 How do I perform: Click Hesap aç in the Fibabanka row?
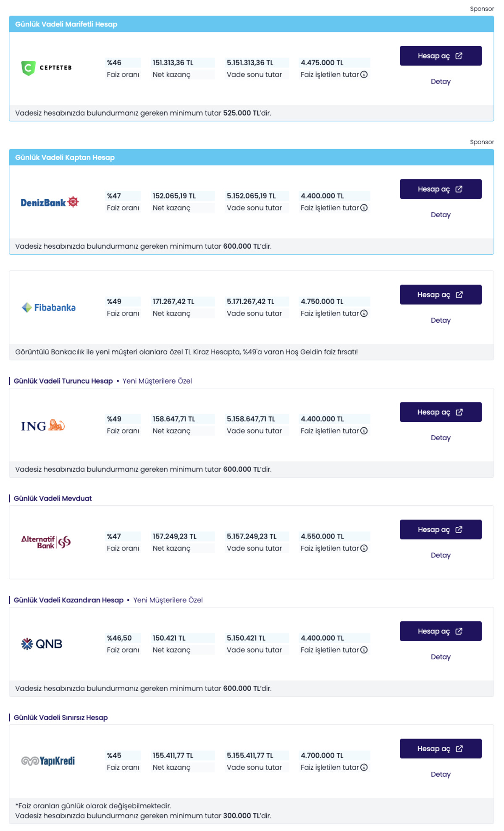[x=441, y=295]
